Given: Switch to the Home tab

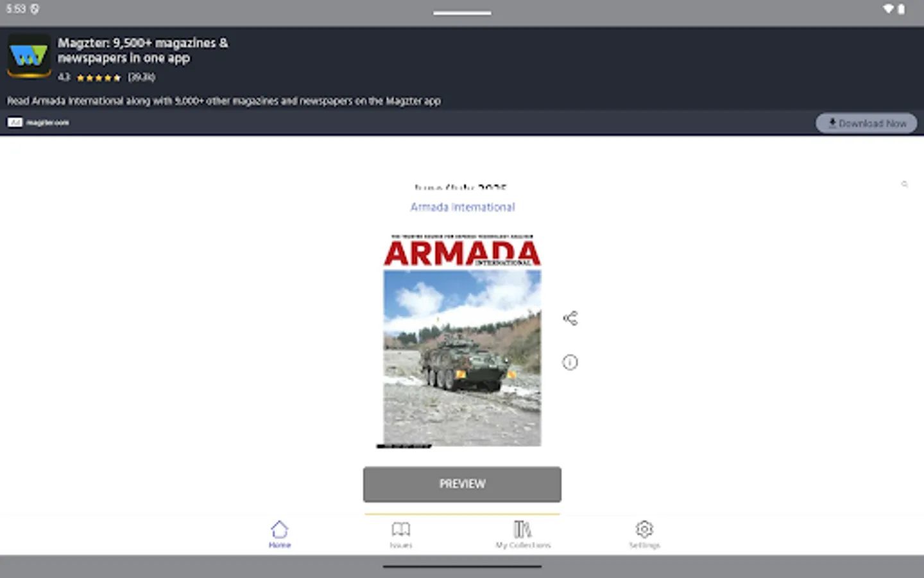Looking at the screenshot, I should [279, 534].
